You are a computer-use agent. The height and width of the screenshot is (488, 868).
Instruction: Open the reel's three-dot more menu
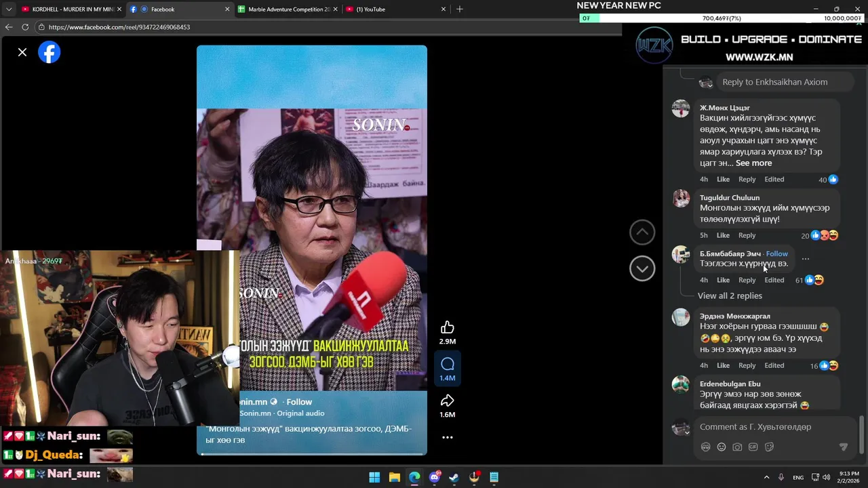point(448,437)
